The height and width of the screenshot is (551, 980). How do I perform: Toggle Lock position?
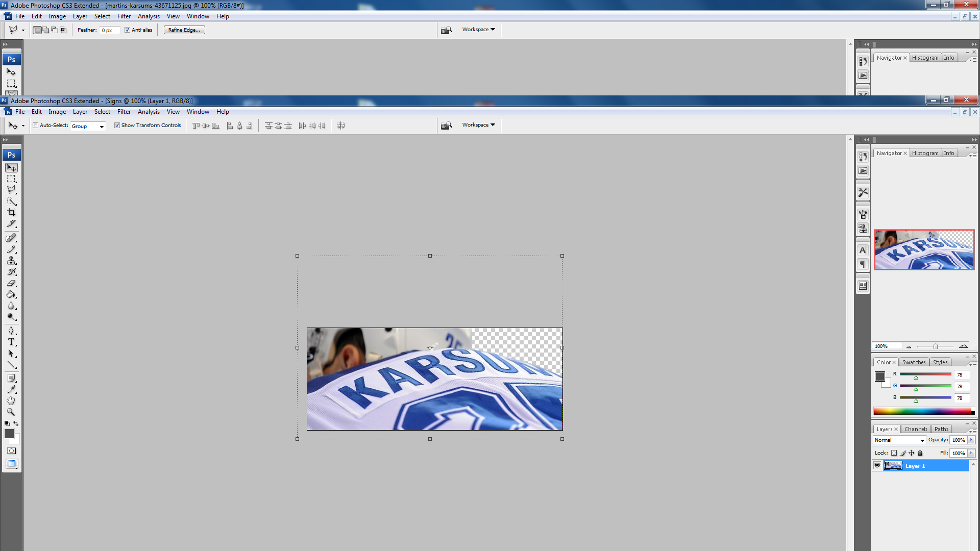(911, 453)
